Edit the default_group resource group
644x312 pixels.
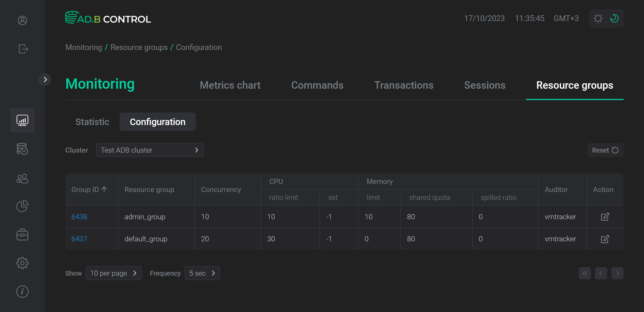(x=605, y=239)
